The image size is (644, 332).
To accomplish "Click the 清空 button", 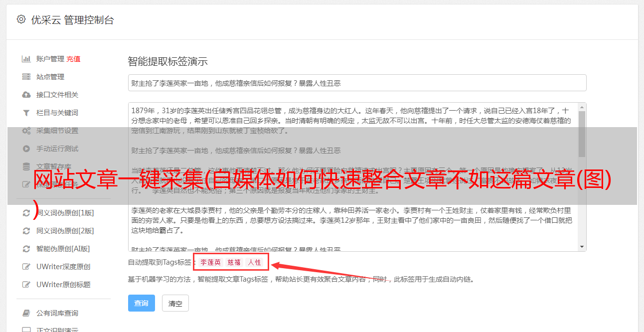I will point(175,303).
